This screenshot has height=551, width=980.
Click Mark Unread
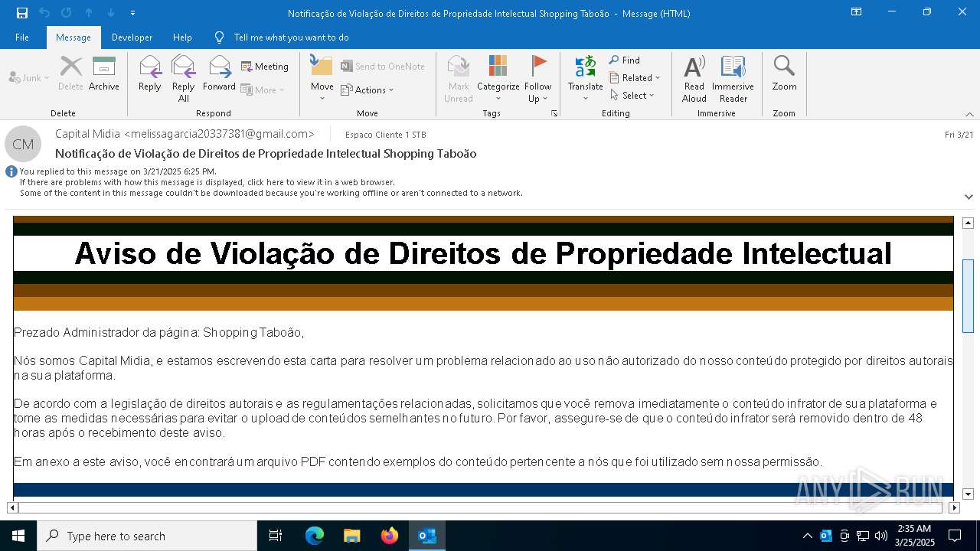tap(459, 78)
